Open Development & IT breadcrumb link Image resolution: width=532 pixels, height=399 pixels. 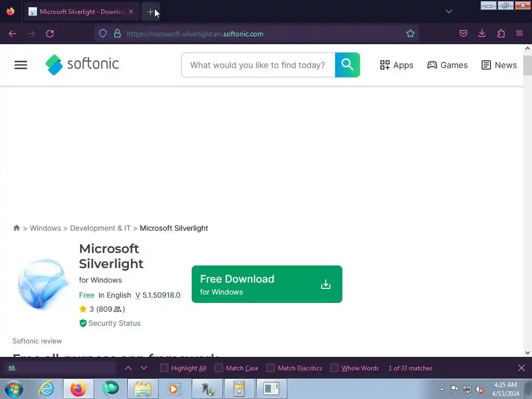(x=100, y=228)
